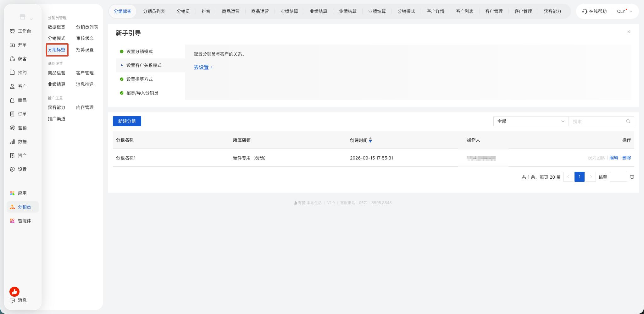Open 推广渠道 in submenu

(x=57, y=119)
